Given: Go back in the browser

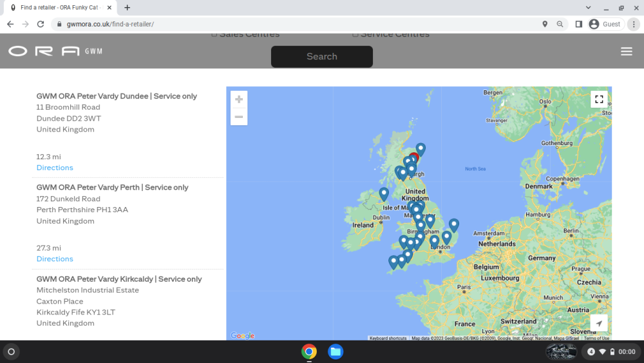Looking at the screenshot, I should pyautogui.click(x=10, y=25).
